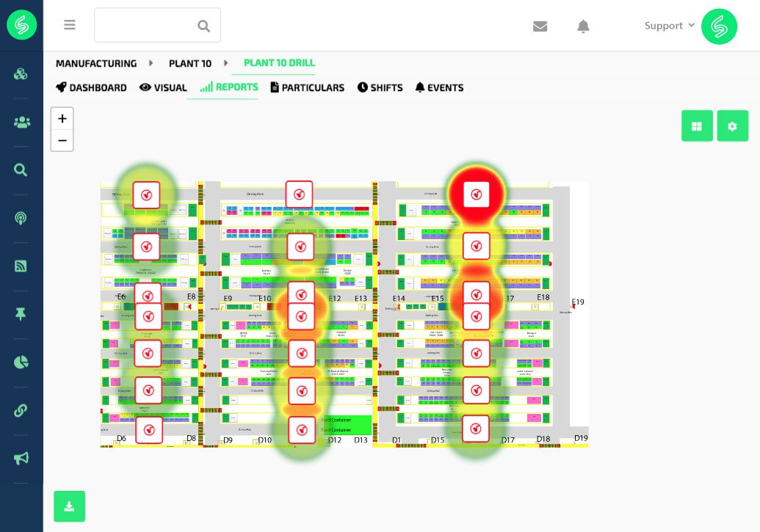Switch to the Events tab
This screenshot has height=532, width=760.
pos(439,88)
